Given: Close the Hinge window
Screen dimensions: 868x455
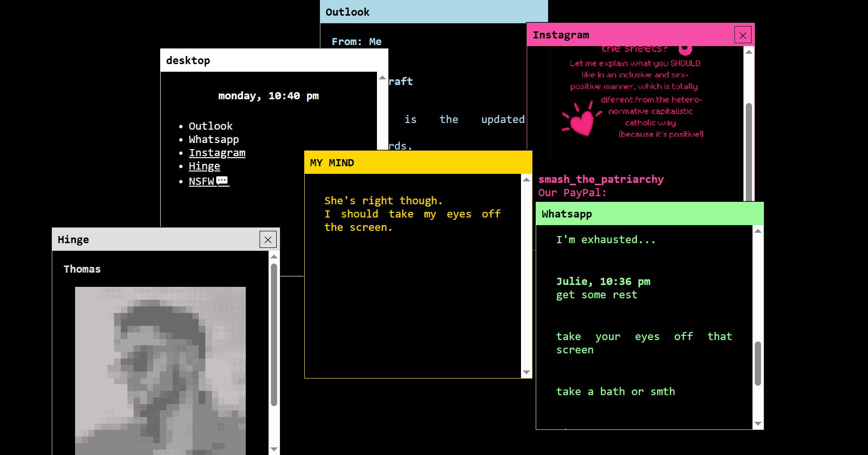Looking at the screenshot, I should [268, 240].
